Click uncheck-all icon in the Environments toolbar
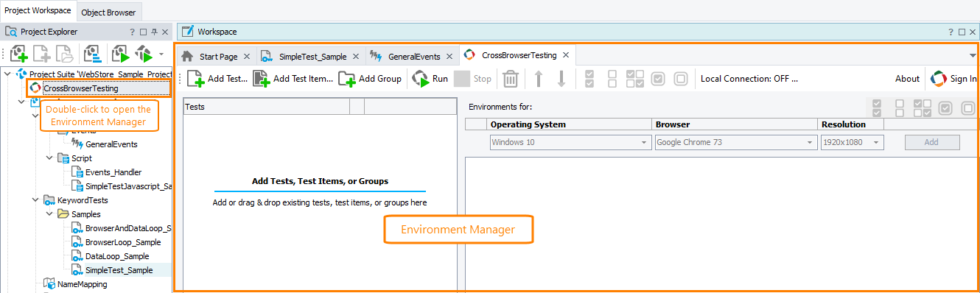The height and width of the screenshot is (293, 980). [x=900, y=108]
